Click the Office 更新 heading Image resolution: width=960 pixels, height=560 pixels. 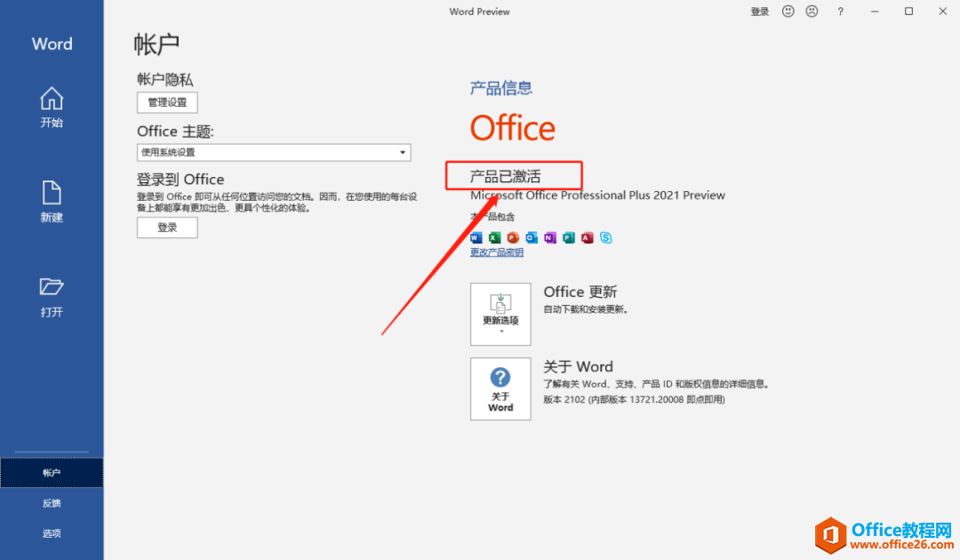tap(580, 292)
